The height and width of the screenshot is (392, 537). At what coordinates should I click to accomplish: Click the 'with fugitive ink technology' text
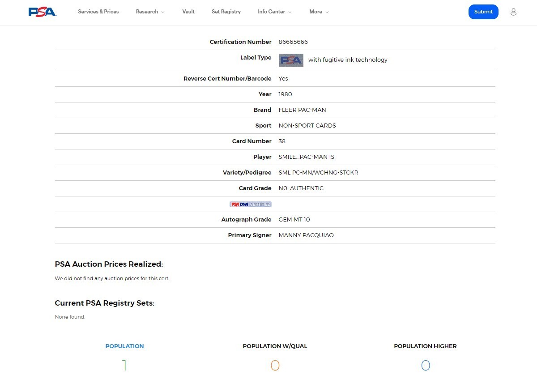[x=348, y=60]
